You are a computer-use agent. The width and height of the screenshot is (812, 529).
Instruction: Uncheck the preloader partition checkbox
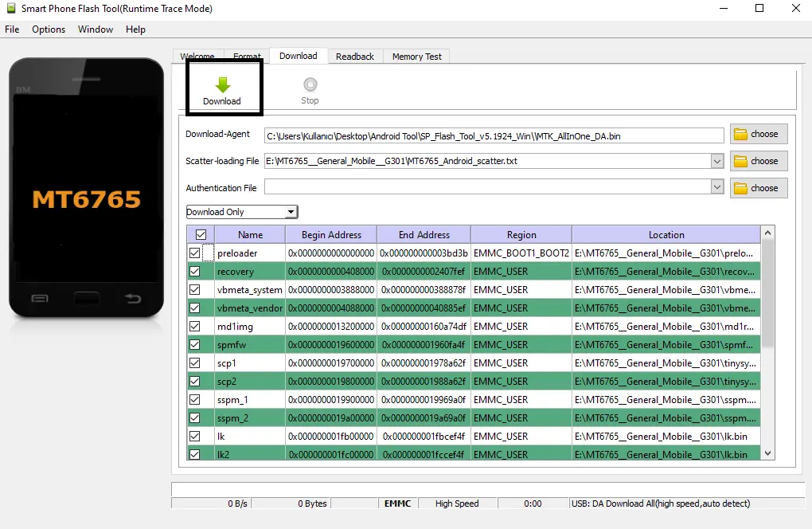195,253
